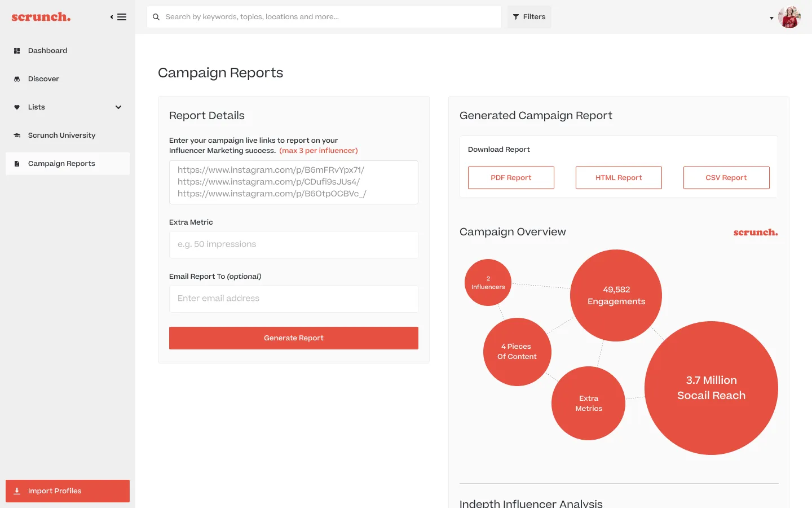Click the Import Profiles download icon

tap(17, 491)
